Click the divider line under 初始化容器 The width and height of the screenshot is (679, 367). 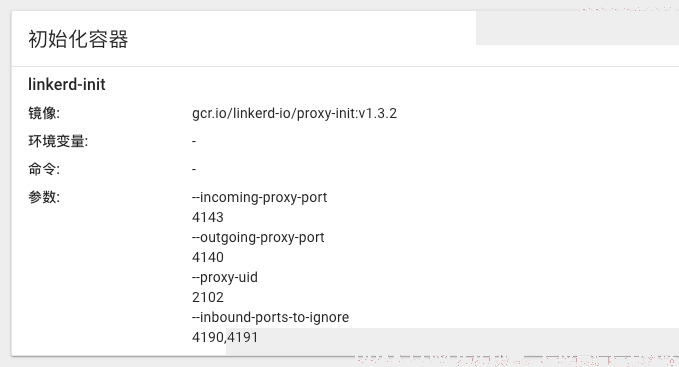(x=345, y=66)
